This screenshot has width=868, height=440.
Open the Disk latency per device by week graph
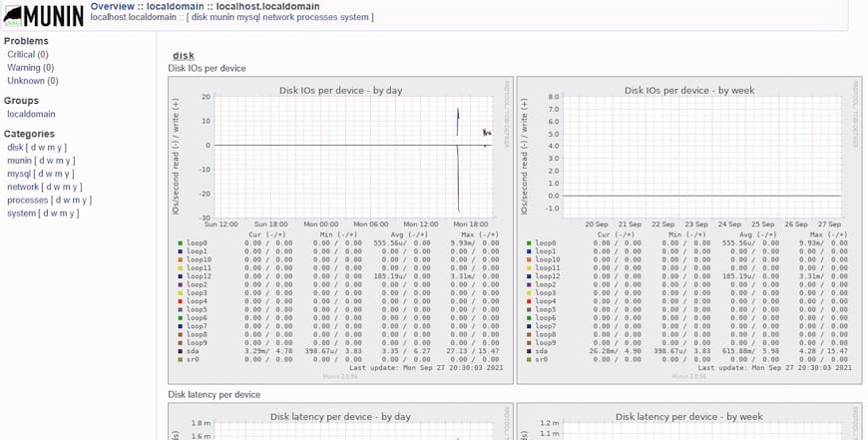(689, 422)
